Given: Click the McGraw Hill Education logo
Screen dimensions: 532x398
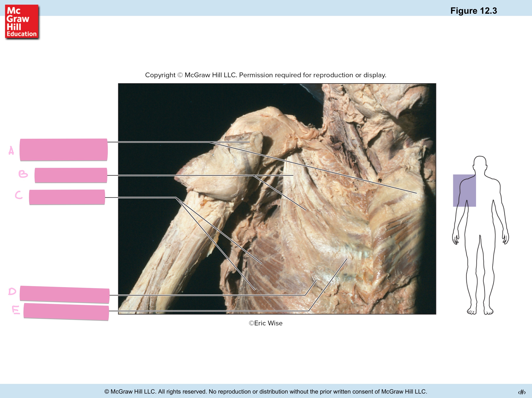Looking at the screenshot, I should pyautogui.click(x=22, y=22).
